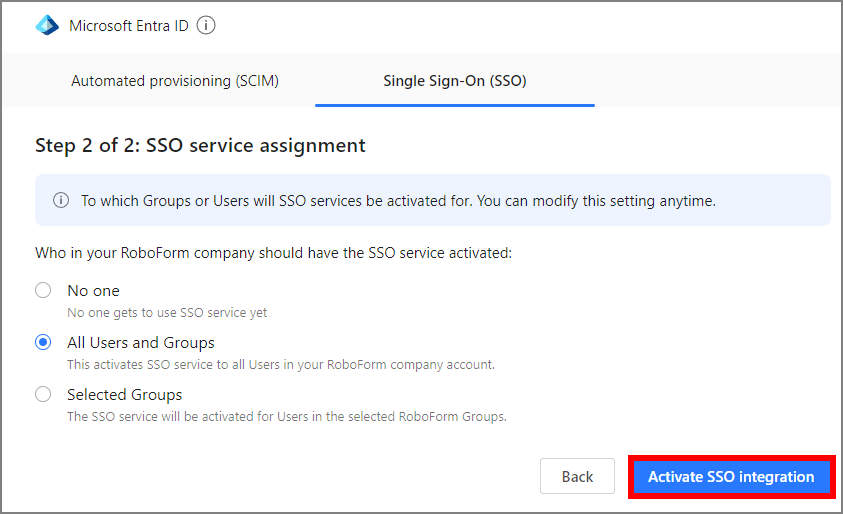Select the "No one" radio button
This screenshot has width=843, height=514.
[43, 290]
